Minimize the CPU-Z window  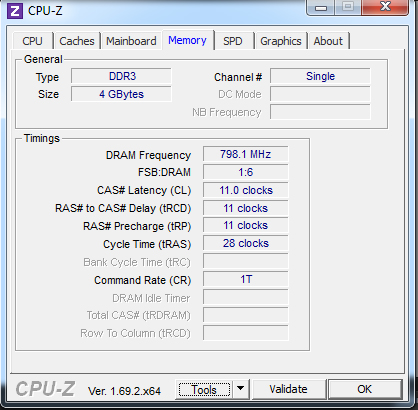tap(321, 7)
